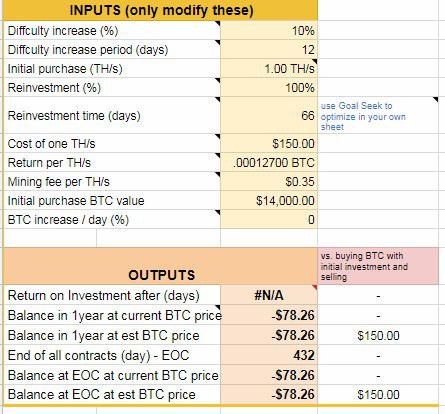This screenshot has height=414, width=445.
Task: Select the Difficulty increase 10% value cell
Action: [269, 30]
